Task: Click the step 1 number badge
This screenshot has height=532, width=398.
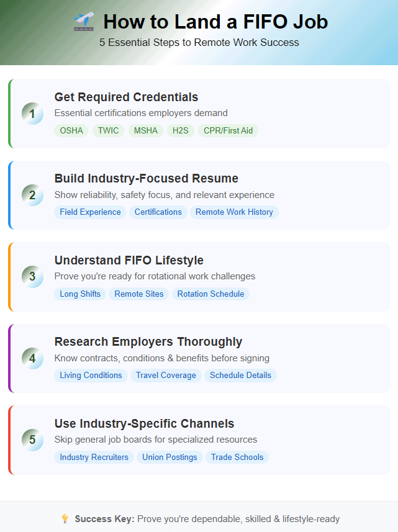Action: 32,114
